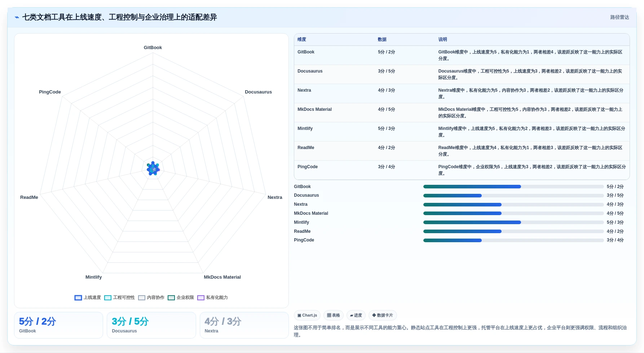Toggle the 私有化能力 legend swatch
Image resolution: width=644 pixels, height=353 pixels.
tap(201, 298)
